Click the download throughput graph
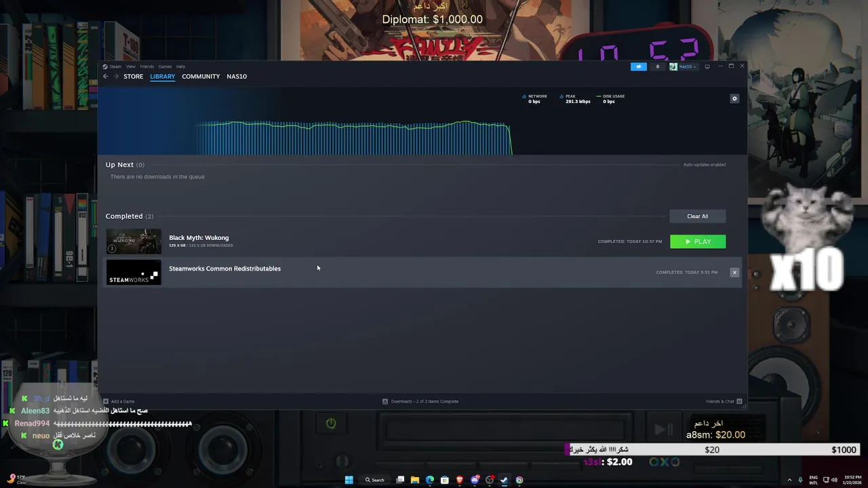This screenshot has width=868, height=488. pyautogui.click(x=353, y=138)
